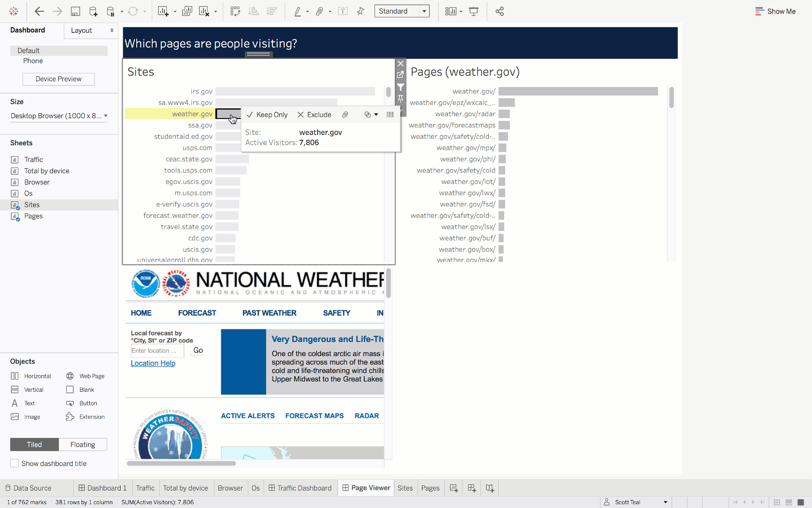Select the Tiled layout toggle

pos(34,444)
